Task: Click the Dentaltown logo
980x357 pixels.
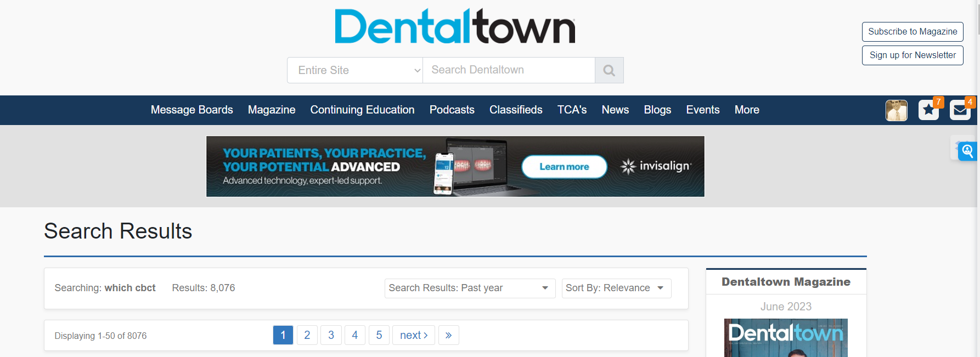Action: tap(455, 26)
